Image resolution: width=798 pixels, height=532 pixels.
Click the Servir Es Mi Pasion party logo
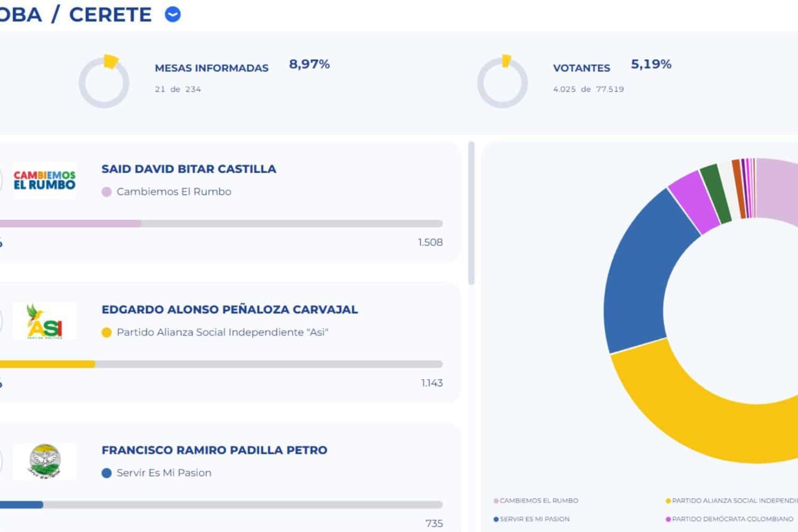point(45,462)
